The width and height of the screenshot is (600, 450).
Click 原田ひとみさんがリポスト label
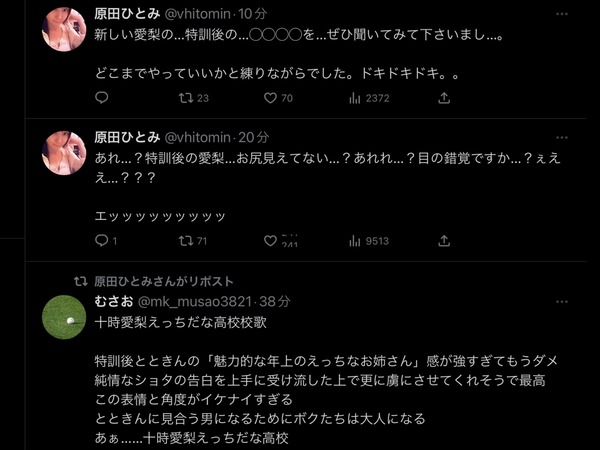tap(164, 281)
